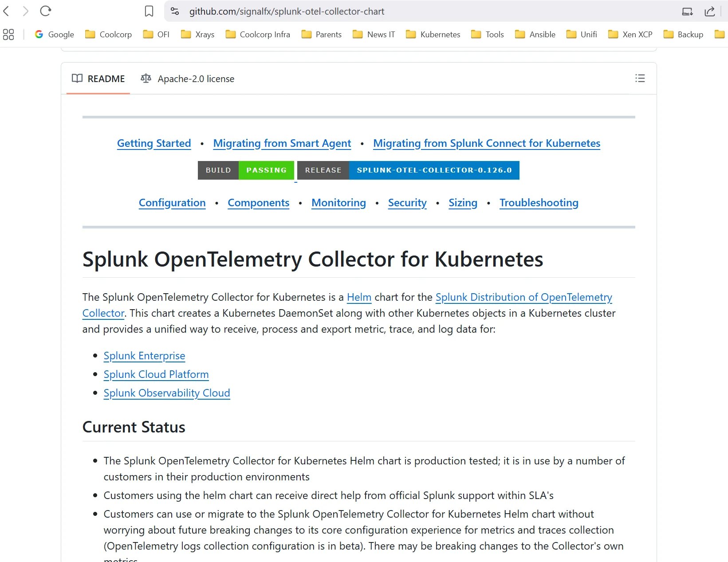The height and width of the screenshot is (562, 728).
Task: Share this page via share icon
Action: coord(710,12)
